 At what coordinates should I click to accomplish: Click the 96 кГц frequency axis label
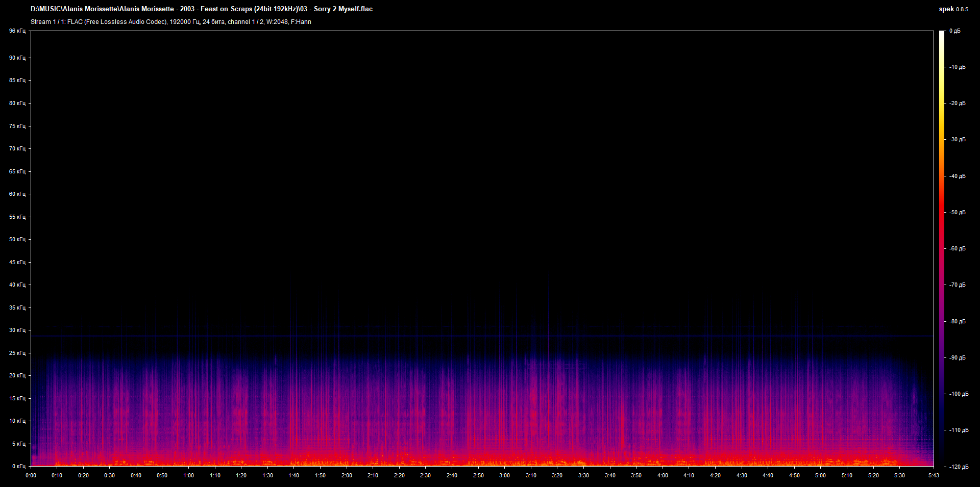click(17, 31)
